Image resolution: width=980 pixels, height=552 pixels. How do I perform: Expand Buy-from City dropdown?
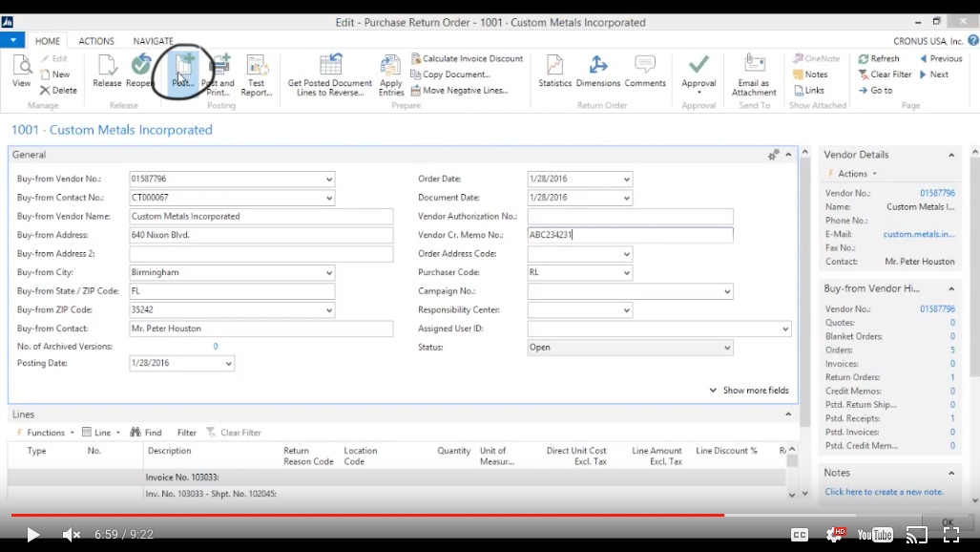(x=329, y=273)
